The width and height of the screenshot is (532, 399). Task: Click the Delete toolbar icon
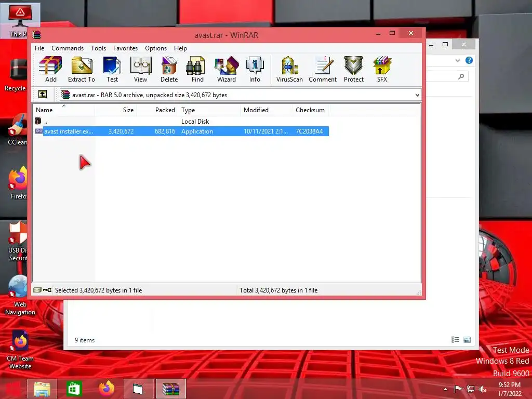(169, 70)
